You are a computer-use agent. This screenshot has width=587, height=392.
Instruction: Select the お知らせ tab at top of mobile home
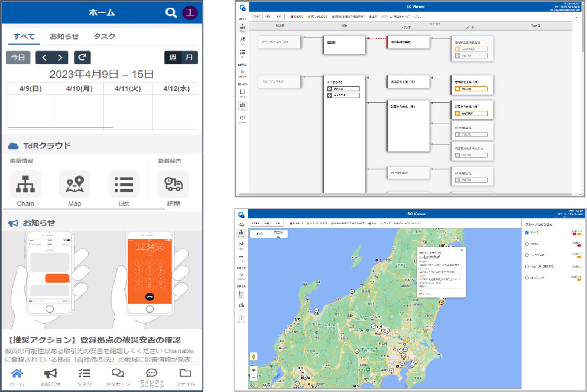point(64,37)
